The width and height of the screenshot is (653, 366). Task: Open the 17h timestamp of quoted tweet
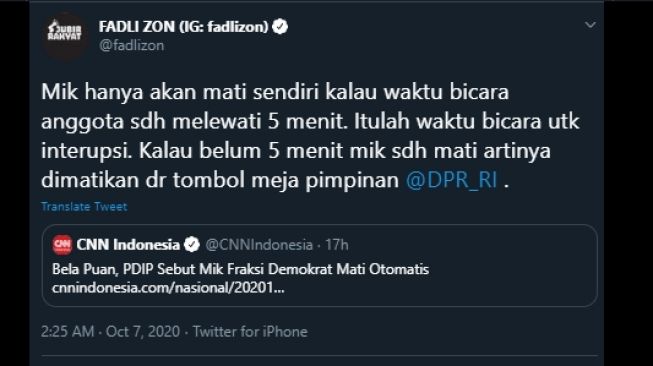336,245
